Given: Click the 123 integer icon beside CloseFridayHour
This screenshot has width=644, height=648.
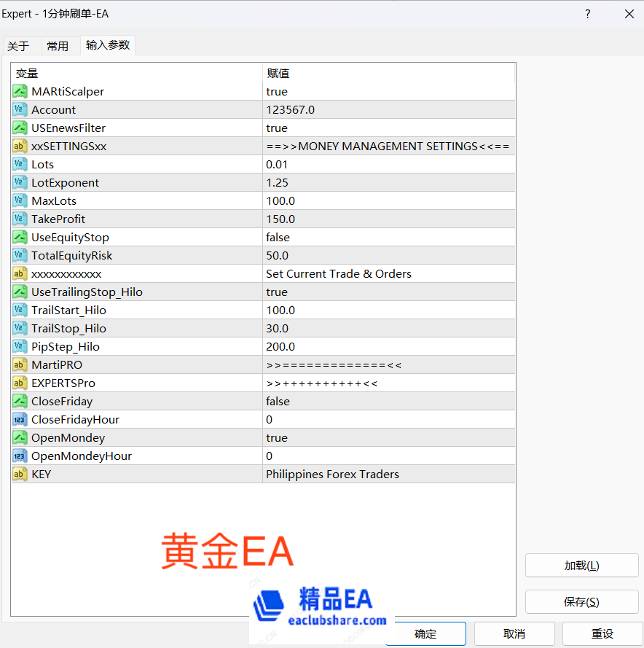Looking at the screenshot, I should click(x=20, y=419).
